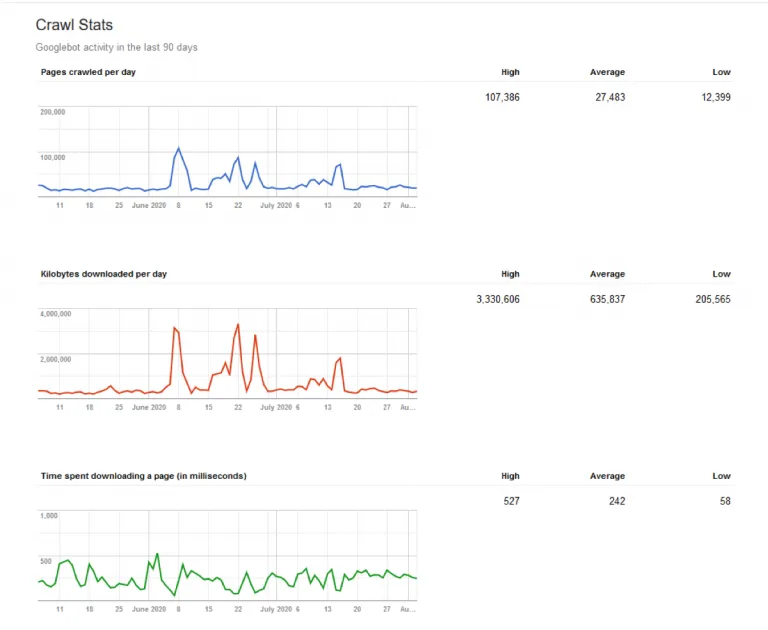Image resolution: width=768 pixels, height=630 pixels.
Task: Click the Average value 27,483
Action: tap(610, 97)
